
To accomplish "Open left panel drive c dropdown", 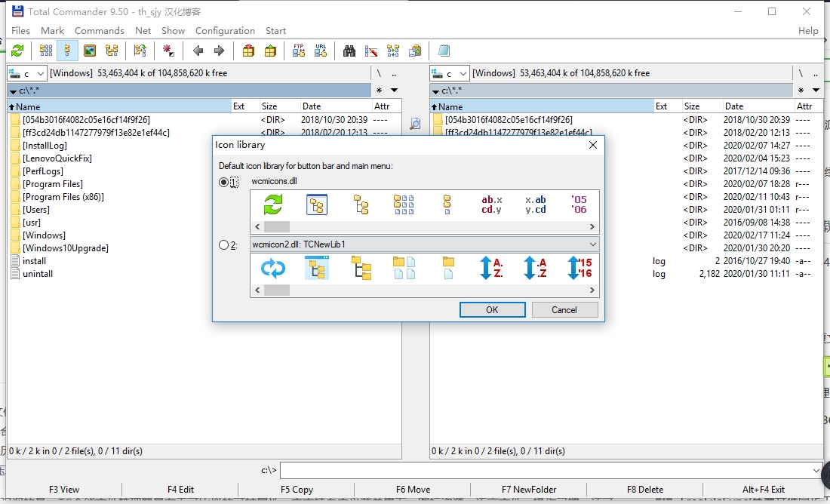I will coord(26,74).
